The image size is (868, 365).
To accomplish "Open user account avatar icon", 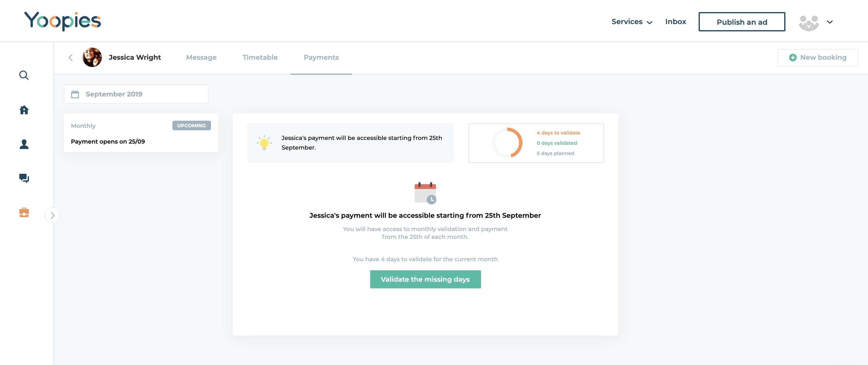I will click(x=809, y=23).
